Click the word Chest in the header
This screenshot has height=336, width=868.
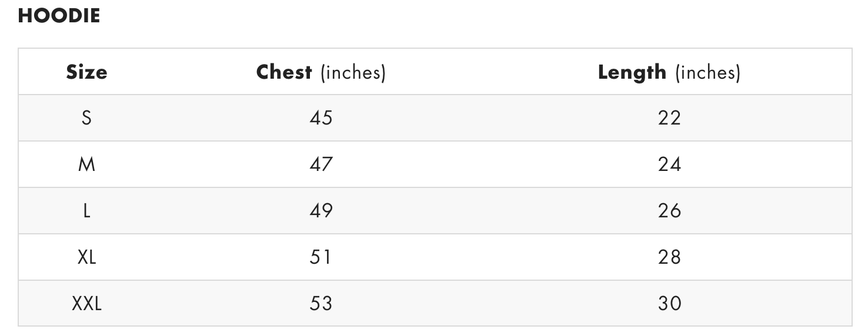tap(284, 72)
